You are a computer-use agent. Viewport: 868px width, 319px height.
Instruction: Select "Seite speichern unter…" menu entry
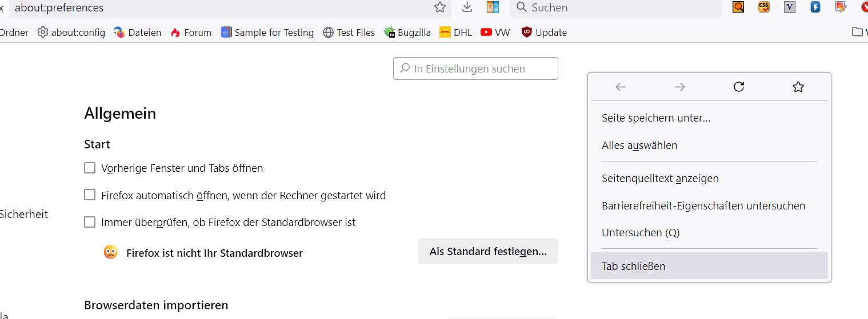point(656,118)
